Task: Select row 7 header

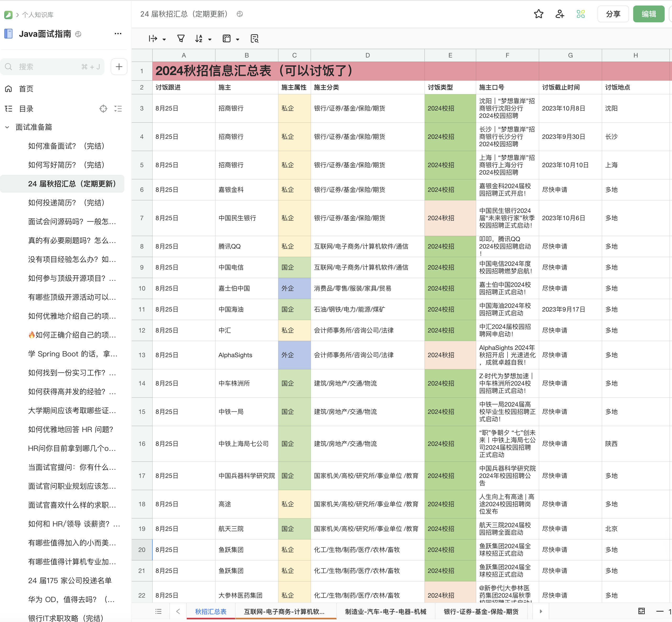Action: tap(142, 218)
